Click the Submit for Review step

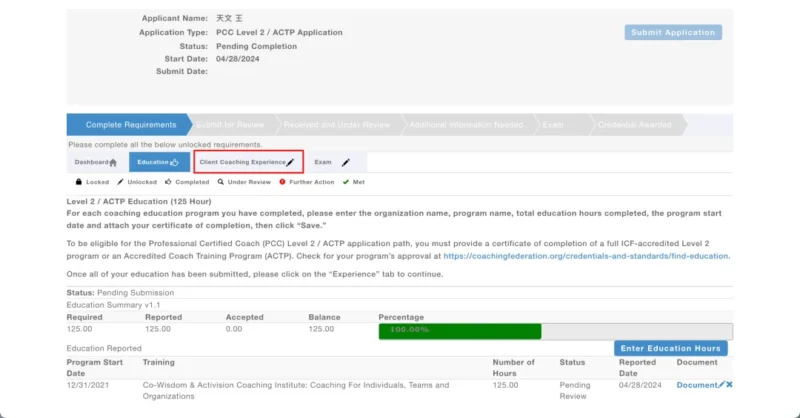(x=231, y=125)
